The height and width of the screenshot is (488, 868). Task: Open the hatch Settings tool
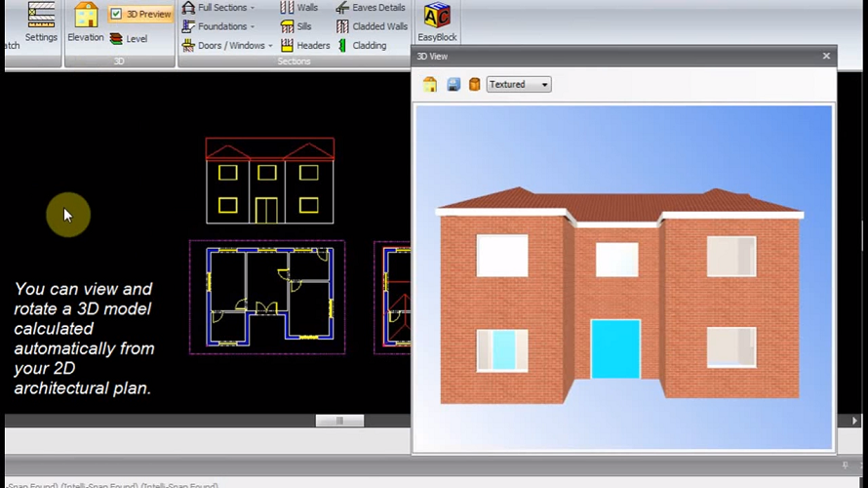pos(41,21)
